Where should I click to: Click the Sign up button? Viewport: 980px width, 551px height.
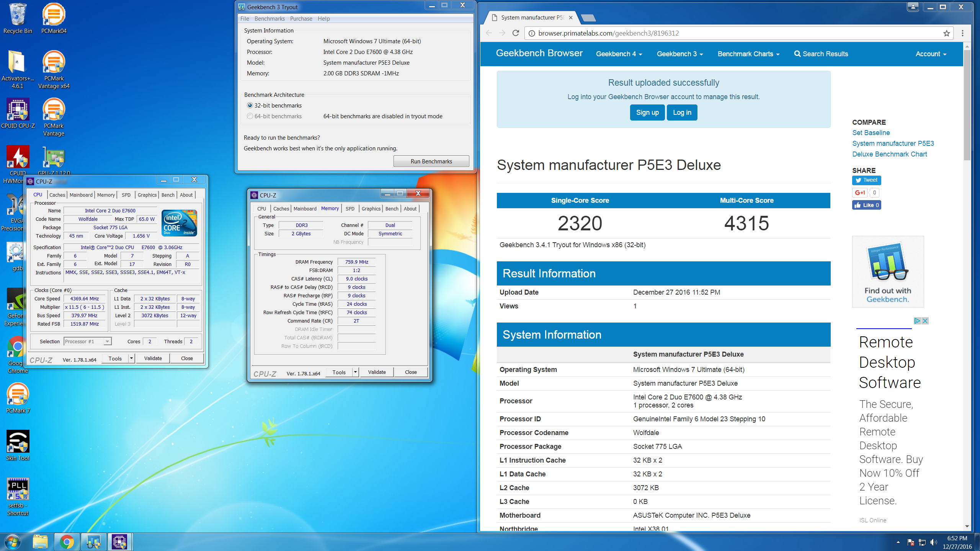tap(647, 112)
